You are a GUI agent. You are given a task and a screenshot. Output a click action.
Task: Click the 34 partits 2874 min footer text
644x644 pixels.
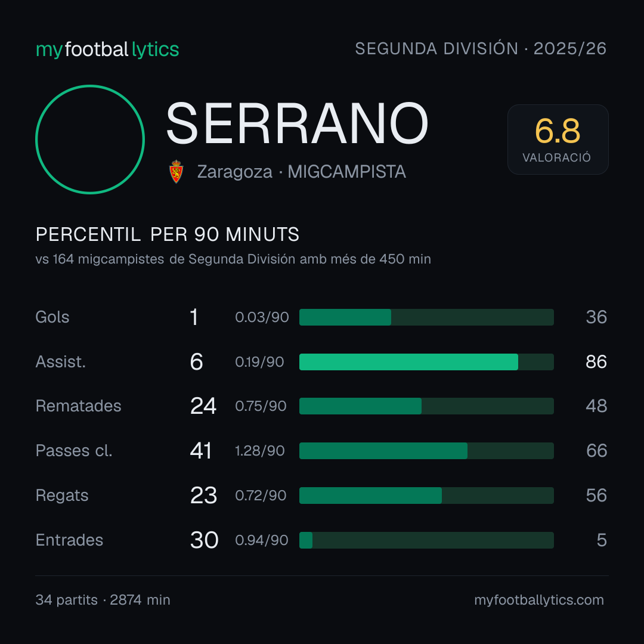click(103, 600)
